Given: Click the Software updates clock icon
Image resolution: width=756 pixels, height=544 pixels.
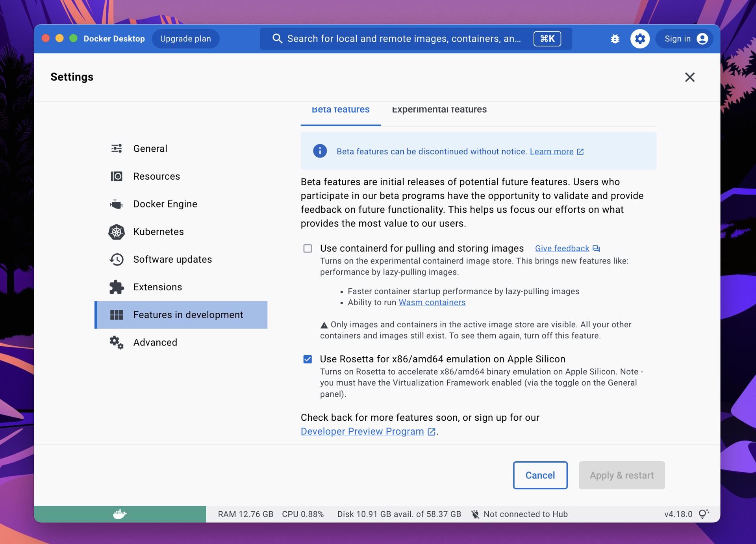Looking at the screenshot, I should [x=117, y=260].
